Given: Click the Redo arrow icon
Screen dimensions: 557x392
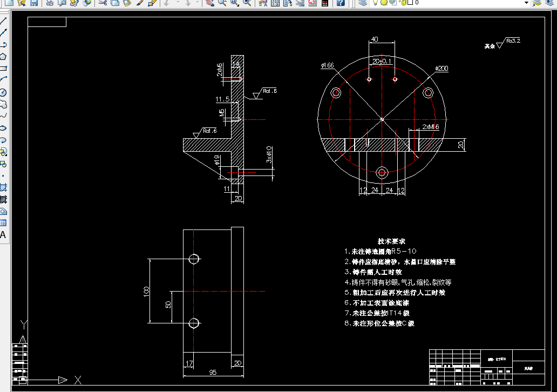Looking at the screenshot, I should click(188, 3).
